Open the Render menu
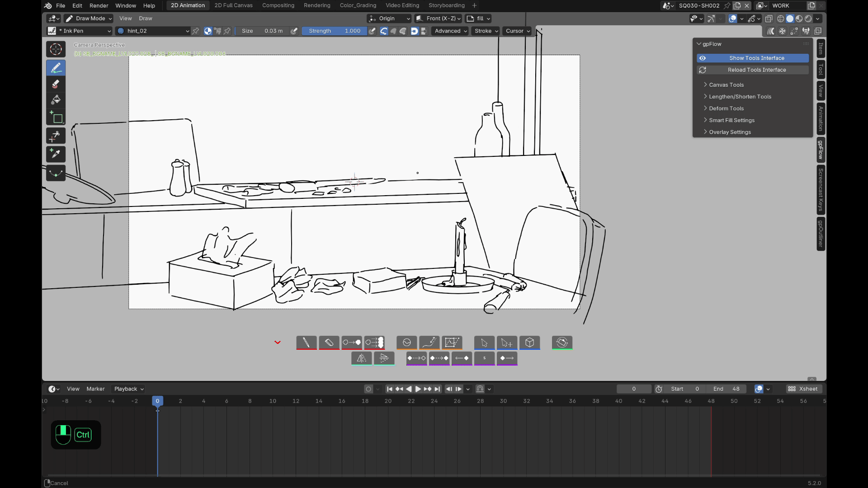Image resolution: width=868 pixels, height=488 pixels. [x=99, y=5]
